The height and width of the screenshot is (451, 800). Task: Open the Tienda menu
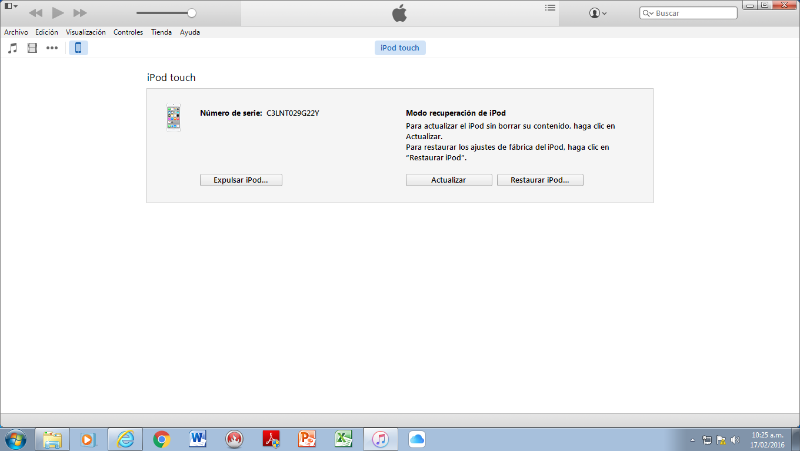(x=161, y=32)
